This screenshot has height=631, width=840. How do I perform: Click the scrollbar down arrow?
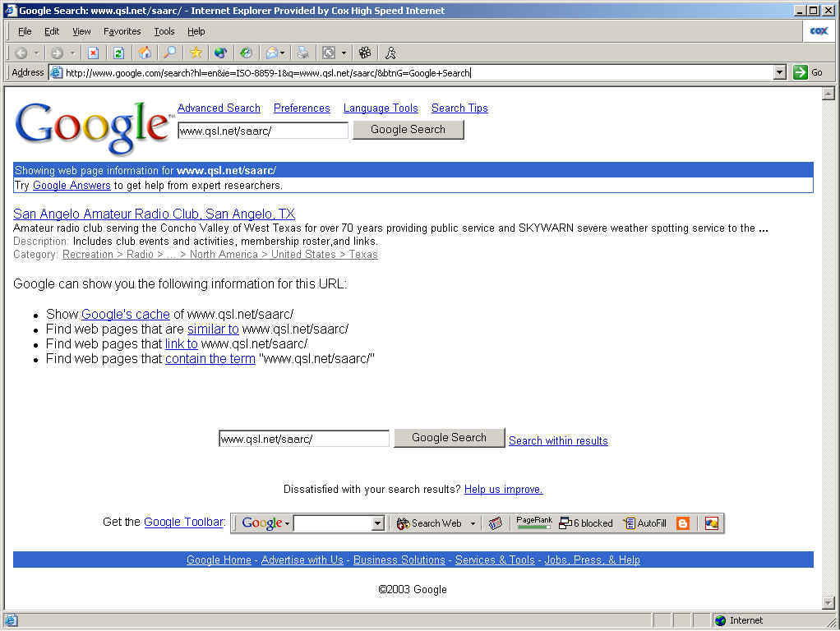click(828, 603)
